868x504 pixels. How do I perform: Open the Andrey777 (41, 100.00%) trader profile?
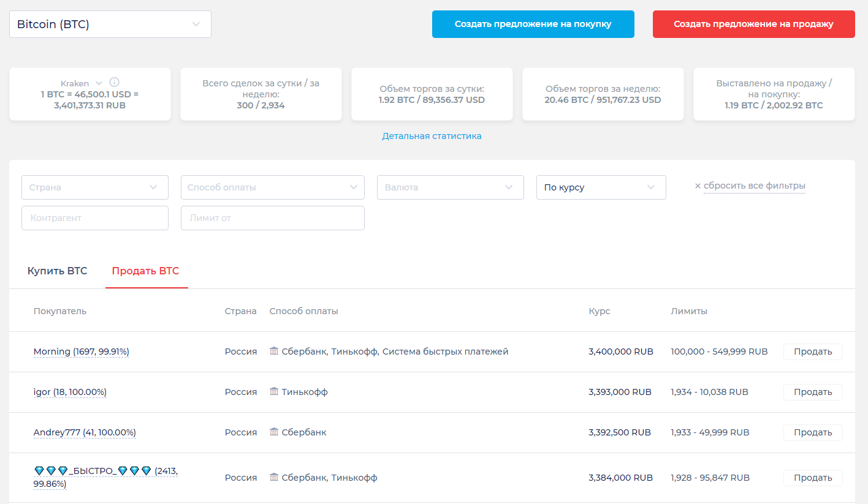pyautogui.click(x=85, y=432)
